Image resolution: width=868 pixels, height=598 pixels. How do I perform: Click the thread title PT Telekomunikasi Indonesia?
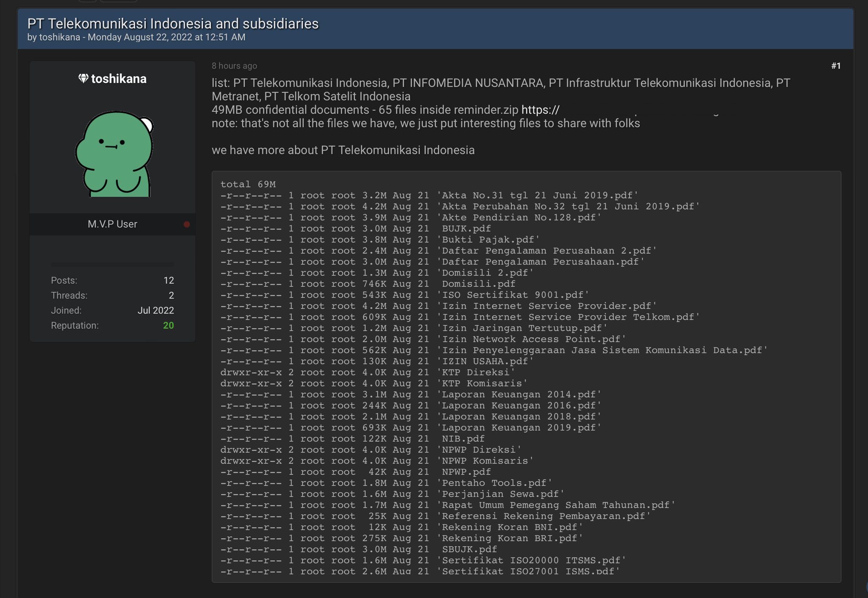tap(172, 24)
